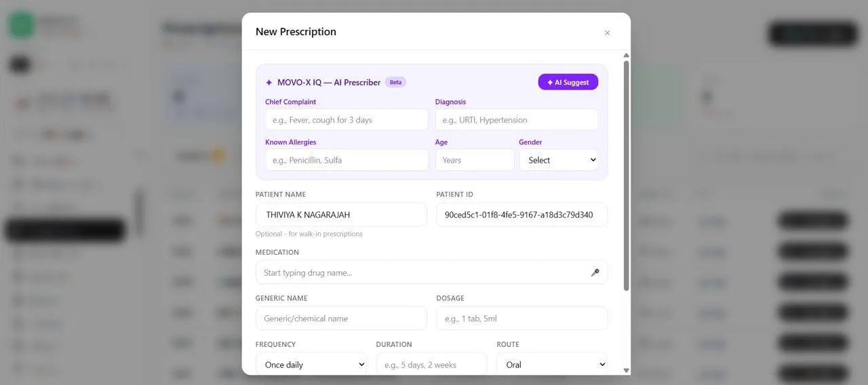Click the Known Allergies input
The image size is (868, 385).
[347, 160]
